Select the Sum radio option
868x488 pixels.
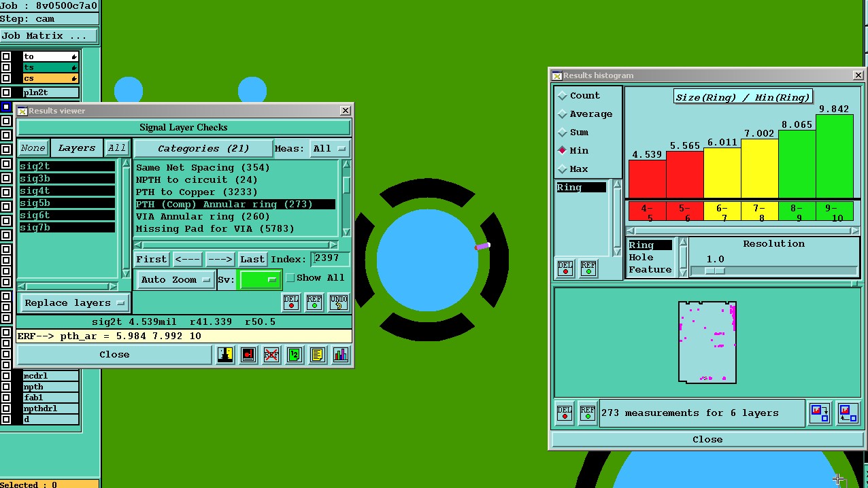(563, 133)
